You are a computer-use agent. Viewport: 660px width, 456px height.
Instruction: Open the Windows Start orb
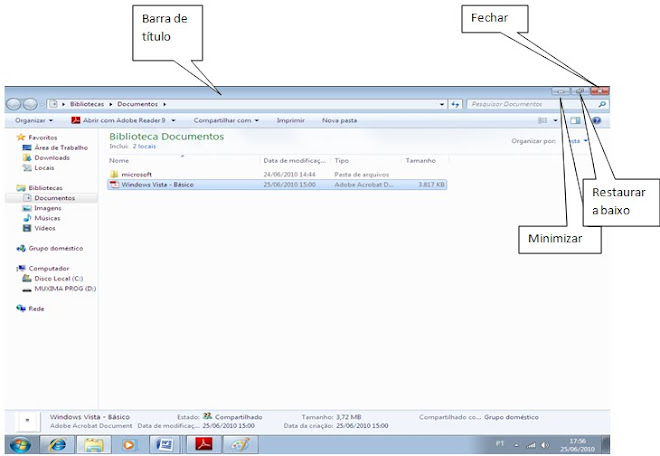(20, 445)
